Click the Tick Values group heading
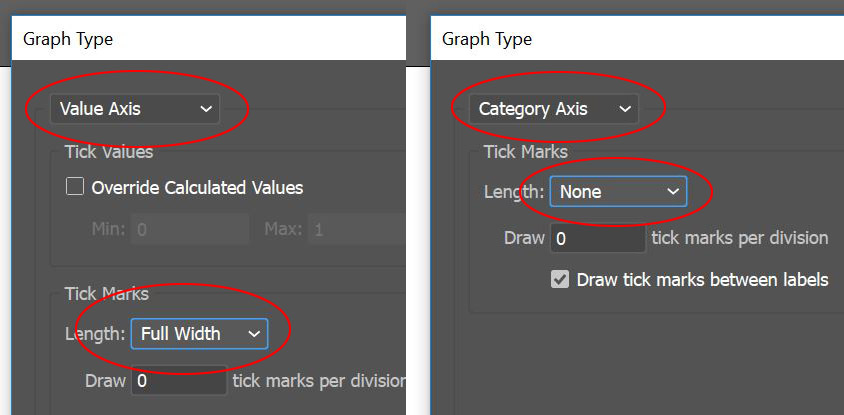Viewport: 844px width, 415px height. click(x=109, y=152)
